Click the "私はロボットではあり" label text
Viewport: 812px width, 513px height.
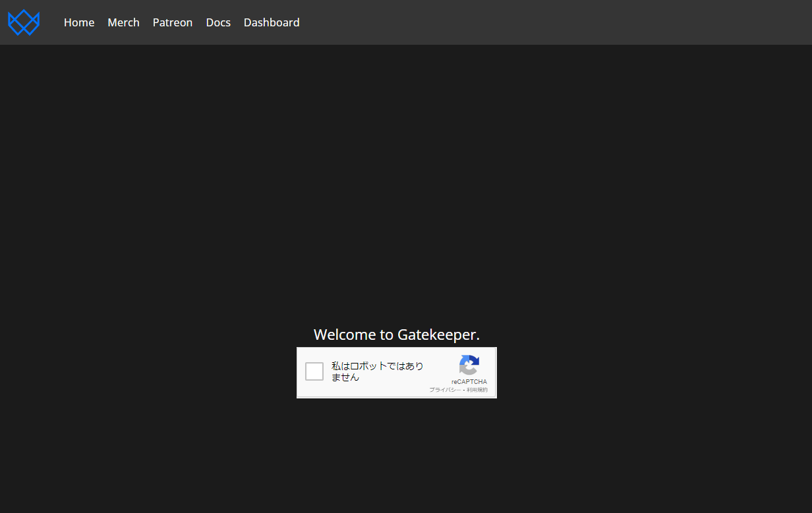pyautogui.click(x=377, y=366)
